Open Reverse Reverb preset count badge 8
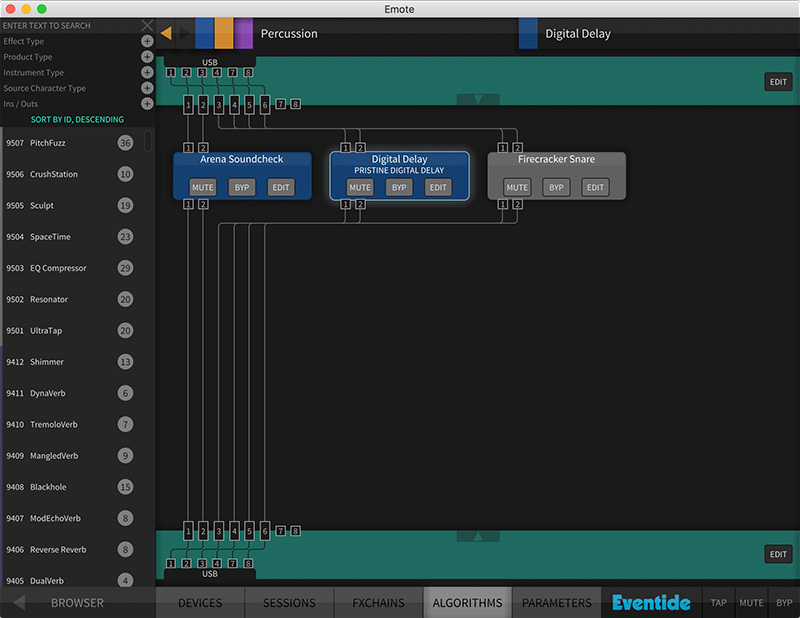The image size is (800, 618). point(126,550)
